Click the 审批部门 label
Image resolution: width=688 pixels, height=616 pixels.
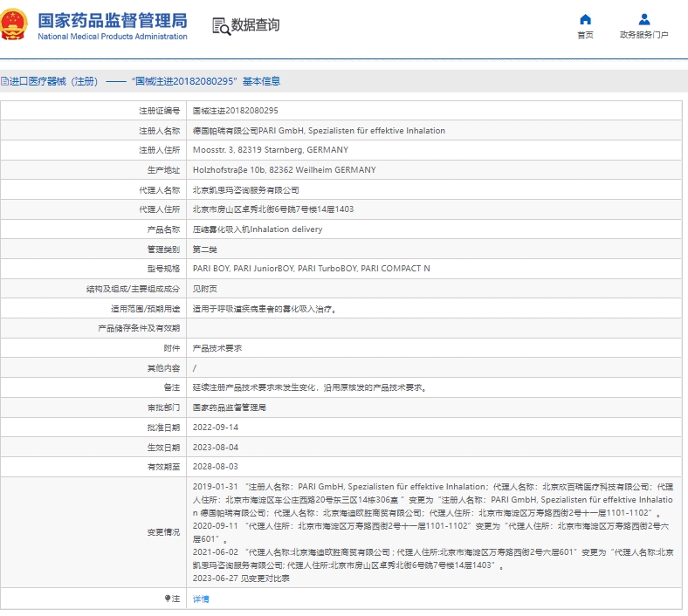tap(163, 407)
